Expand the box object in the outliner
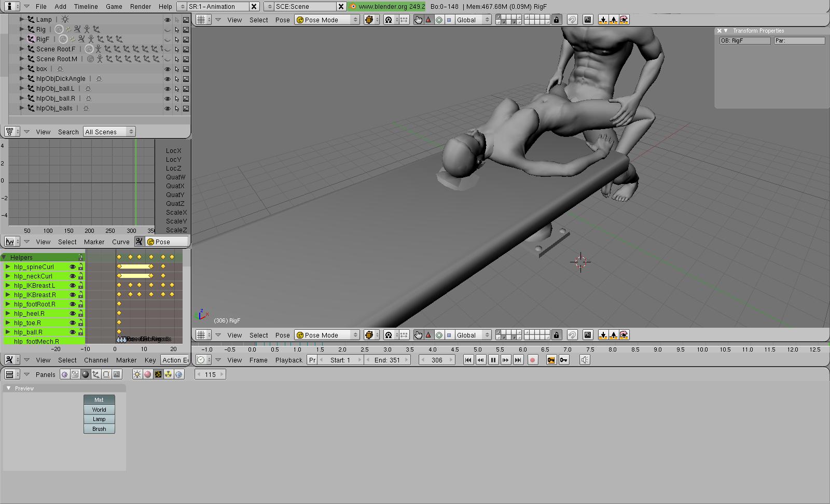Viewport: 830px width, 504px height. coord(22,68)
